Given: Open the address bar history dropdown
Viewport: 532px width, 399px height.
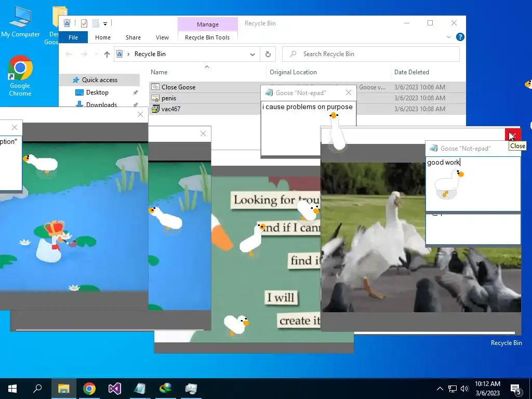Looking at the screenshot, I should click(252, 54).
